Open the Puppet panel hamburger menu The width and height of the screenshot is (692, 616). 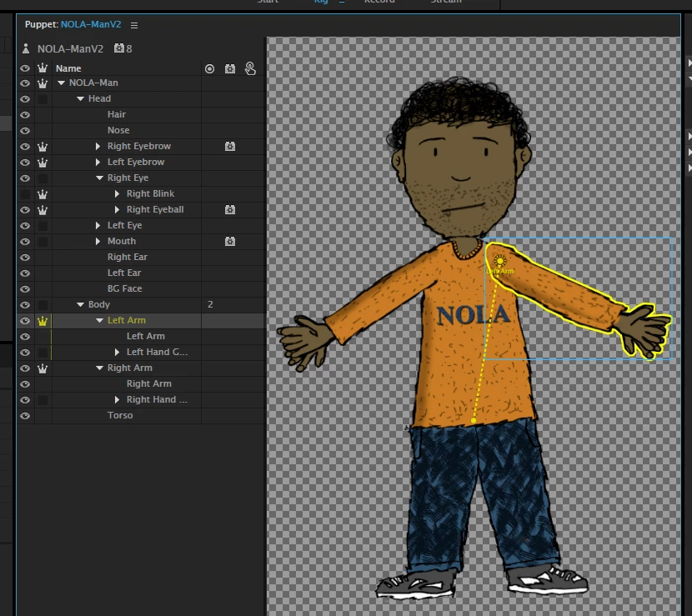tap(134, 25)
